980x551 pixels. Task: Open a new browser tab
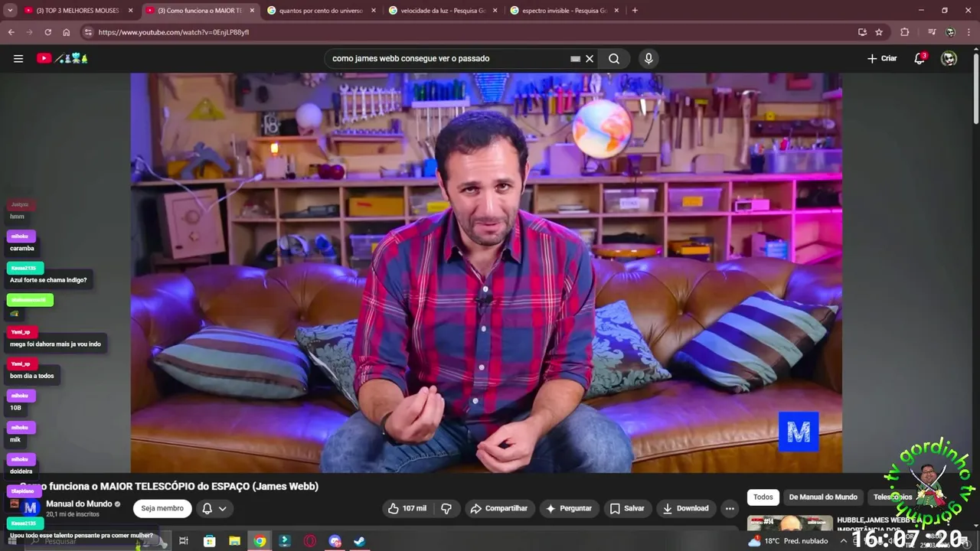635,11
